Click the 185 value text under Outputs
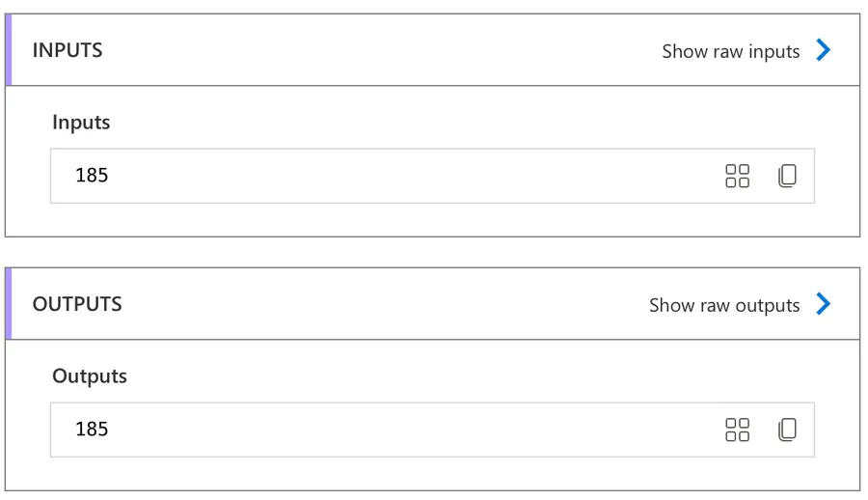The width and height of the screenshot is (868, 500). click(x=92, y=430)
